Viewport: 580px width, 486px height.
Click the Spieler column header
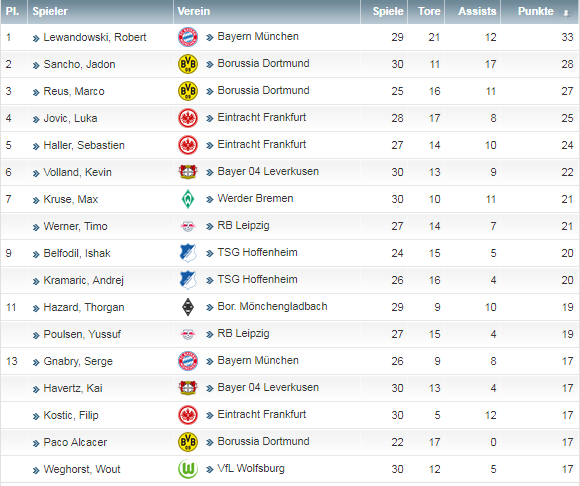point(50,11)
